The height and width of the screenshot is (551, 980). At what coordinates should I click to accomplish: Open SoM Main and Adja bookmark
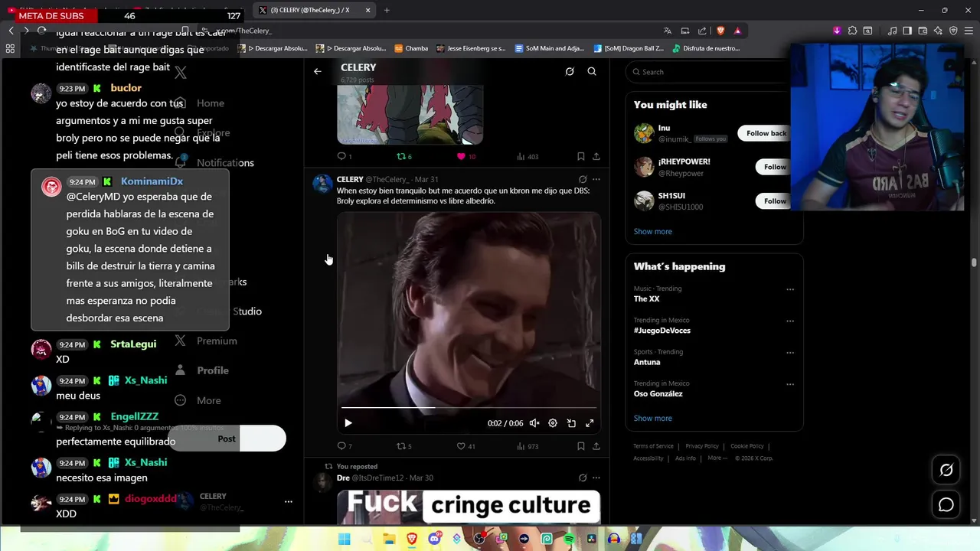pyautogui.click(x=550, y=48)
